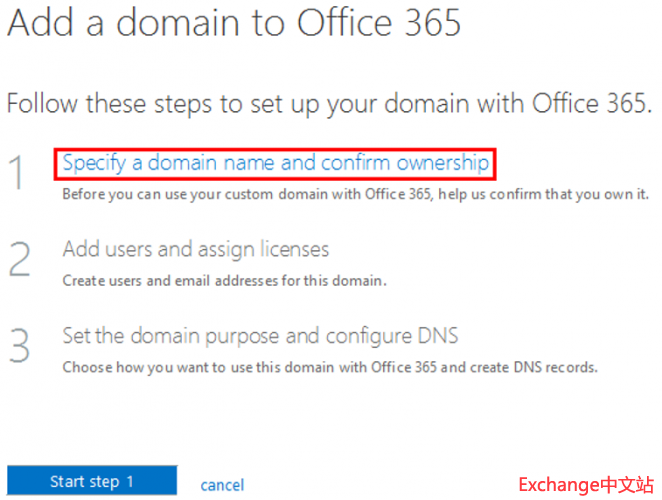Click the large step number 3
The width and height of the screenshot is (662, 500).
click(x=20, y=346)
